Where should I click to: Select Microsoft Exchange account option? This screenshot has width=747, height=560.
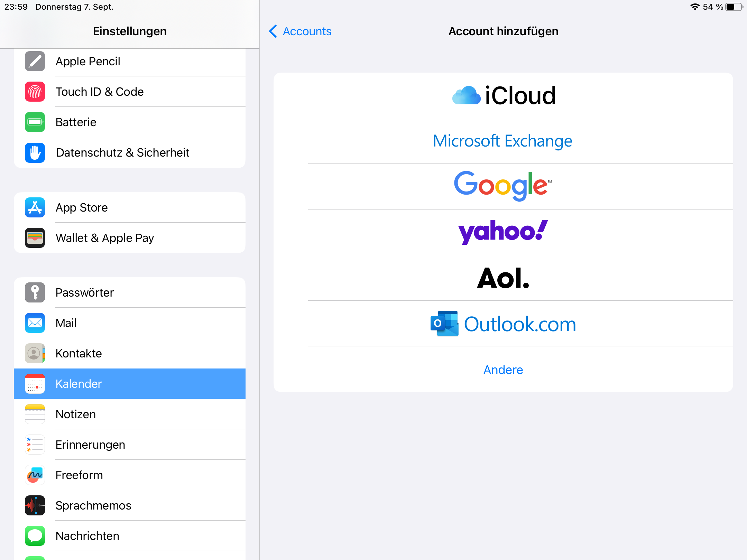(503, 141)
